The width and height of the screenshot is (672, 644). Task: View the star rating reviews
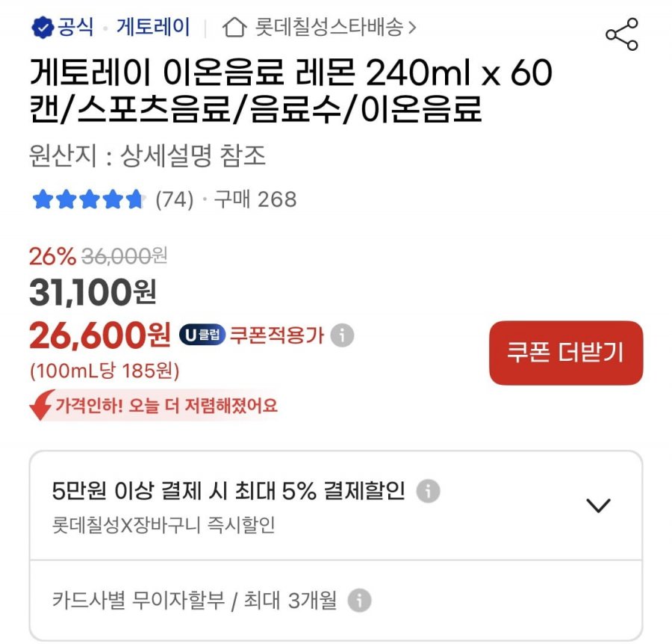click(88, 199)
